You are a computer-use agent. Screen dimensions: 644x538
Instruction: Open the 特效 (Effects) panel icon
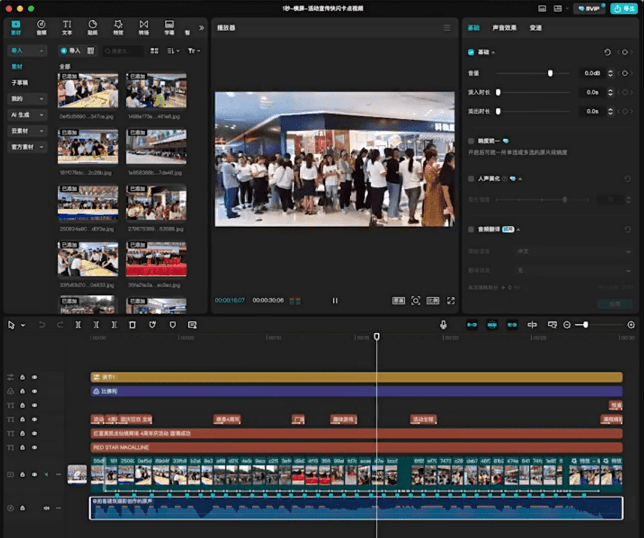click(118, 26)
